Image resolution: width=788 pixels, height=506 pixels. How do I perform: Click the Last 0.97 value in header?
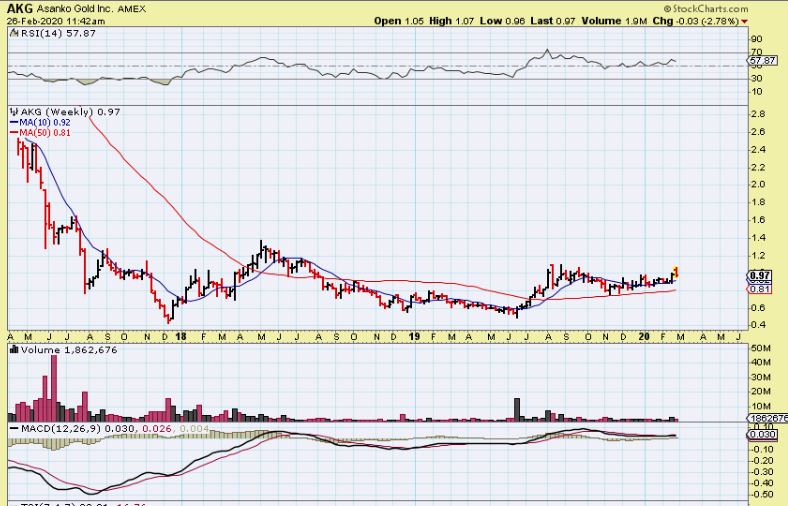tap(553, 21)
